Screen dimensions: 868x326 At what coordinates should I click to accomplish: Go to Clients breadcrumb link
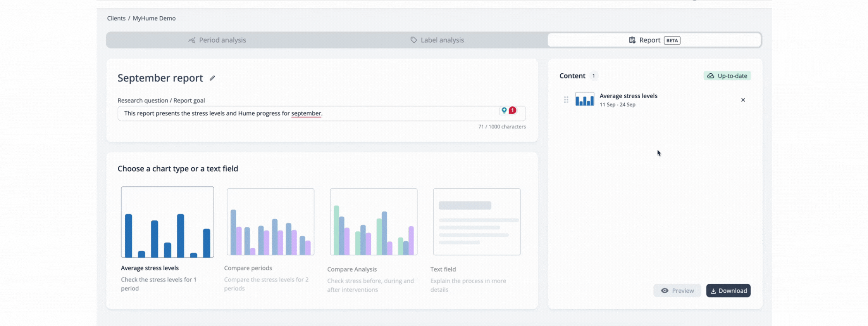coord(116,18)
